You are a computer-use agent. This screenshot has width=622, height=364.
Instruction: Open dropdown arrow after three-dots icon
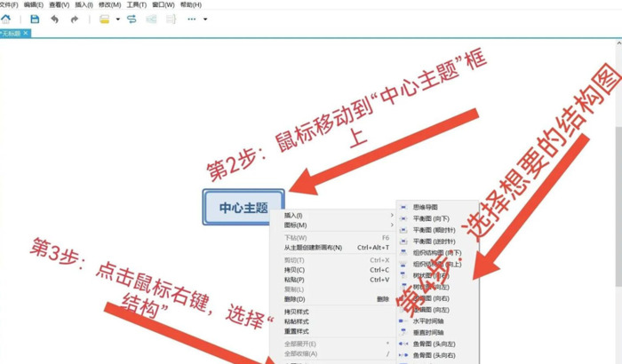(x=205, y=19)
